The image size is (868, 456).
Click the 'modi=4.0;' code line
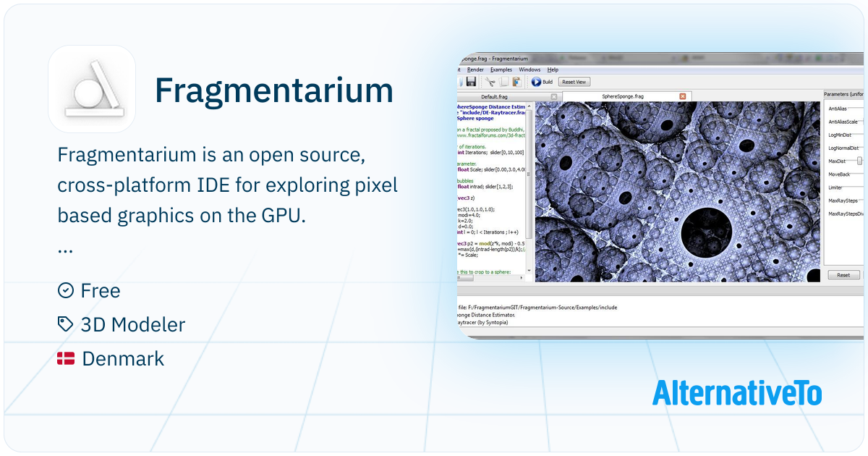470,215
